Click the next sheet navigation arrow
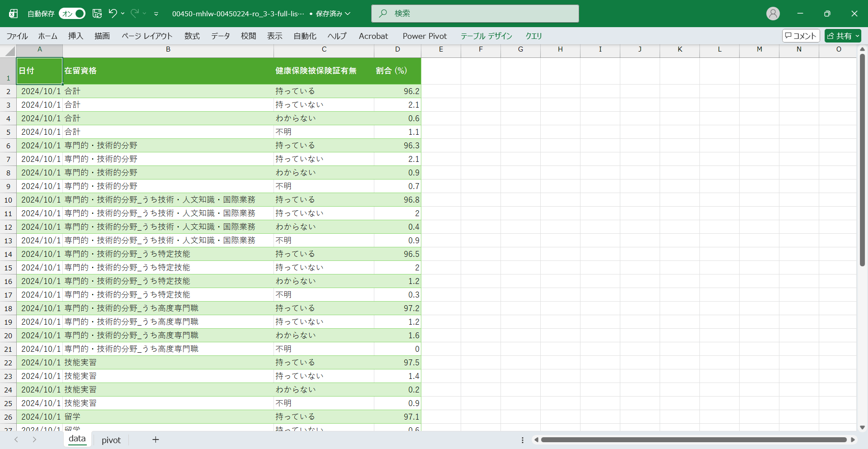Screen dimensions: 868x449 (x=34, y=440)
